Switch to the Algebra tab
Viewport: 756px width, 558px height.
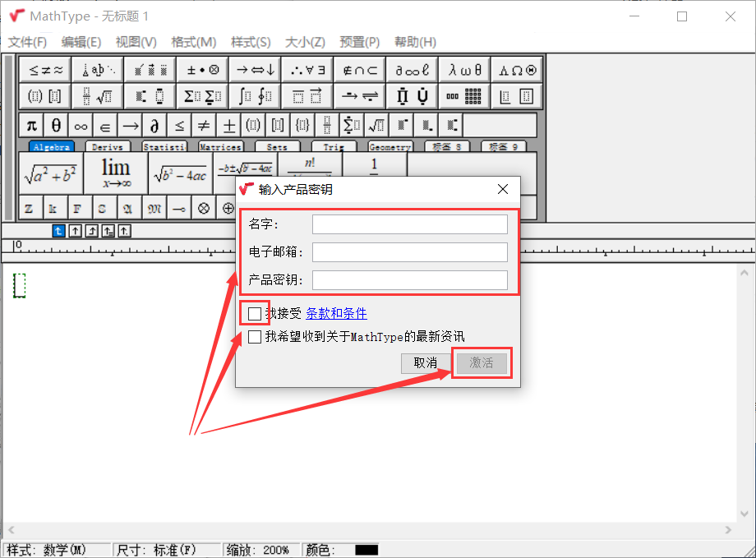(x=52, y=146)
